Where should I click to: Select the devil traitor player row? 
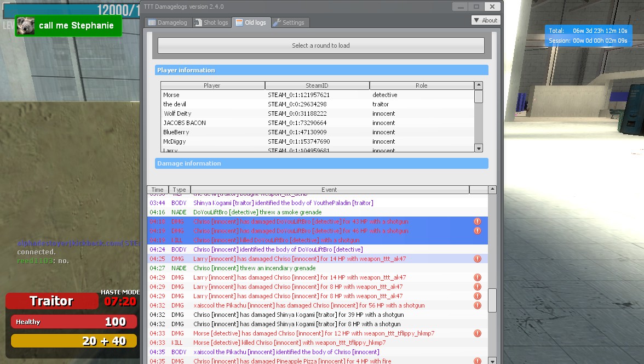pyautogui.click(x=317, y=105)
